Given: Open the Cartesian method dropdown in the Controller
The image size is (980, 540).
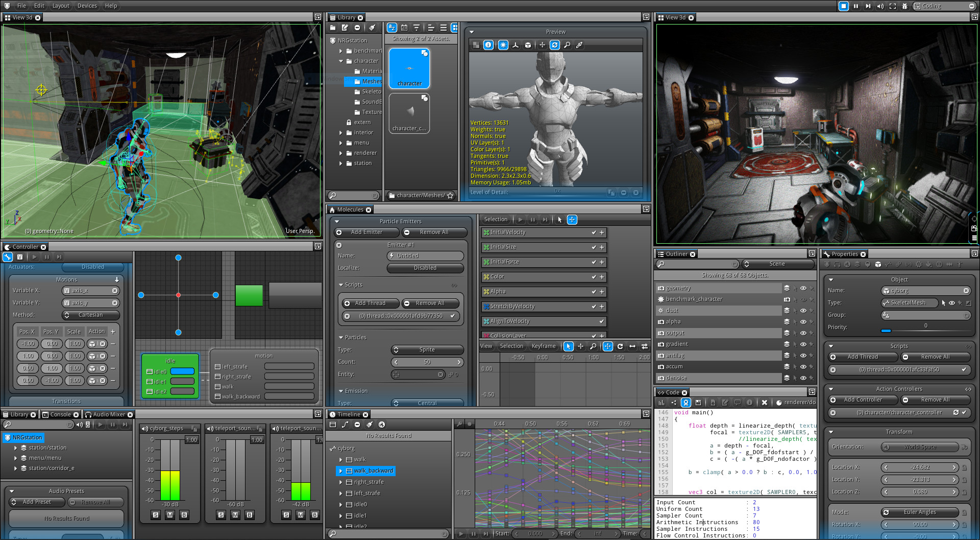Looking at the screenshot, I should point(90,315).
